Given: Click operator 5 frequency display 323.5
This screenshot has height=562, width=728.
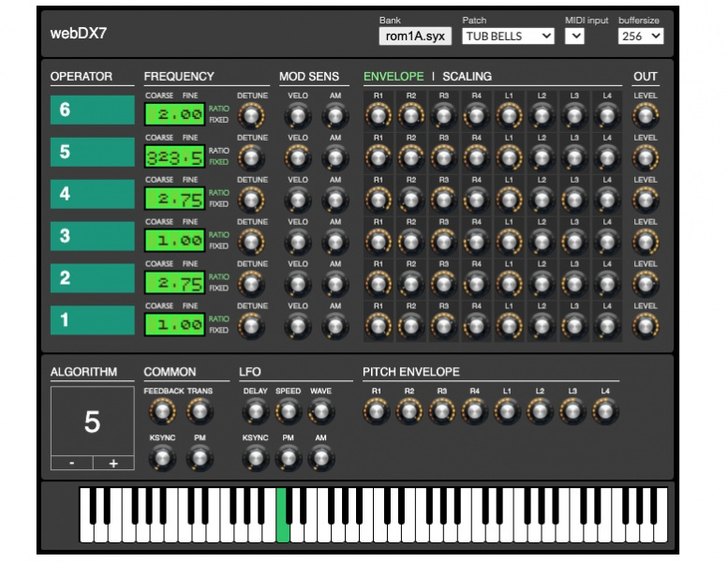Looking at the screenshot, I should (x=174, y=156).
